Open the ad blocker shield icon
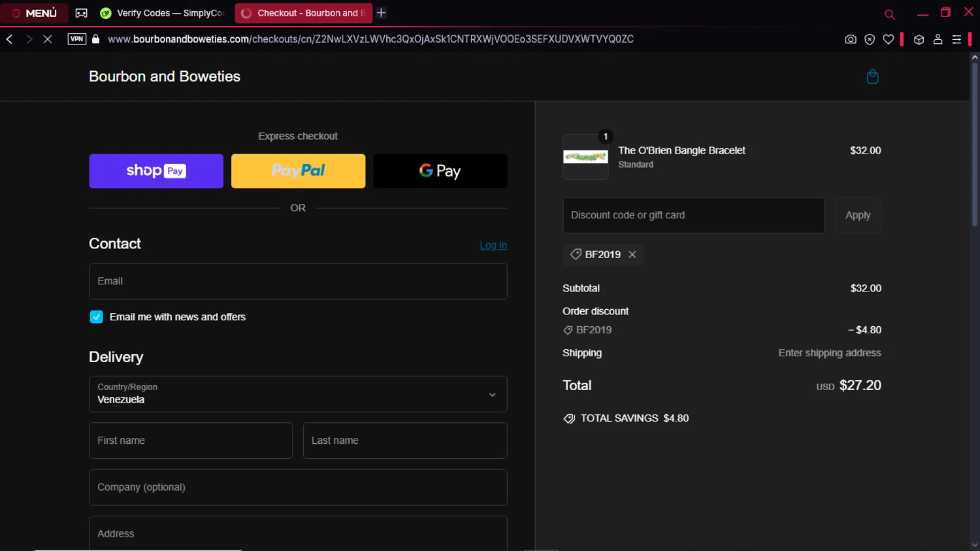 (x=870, y=39)
